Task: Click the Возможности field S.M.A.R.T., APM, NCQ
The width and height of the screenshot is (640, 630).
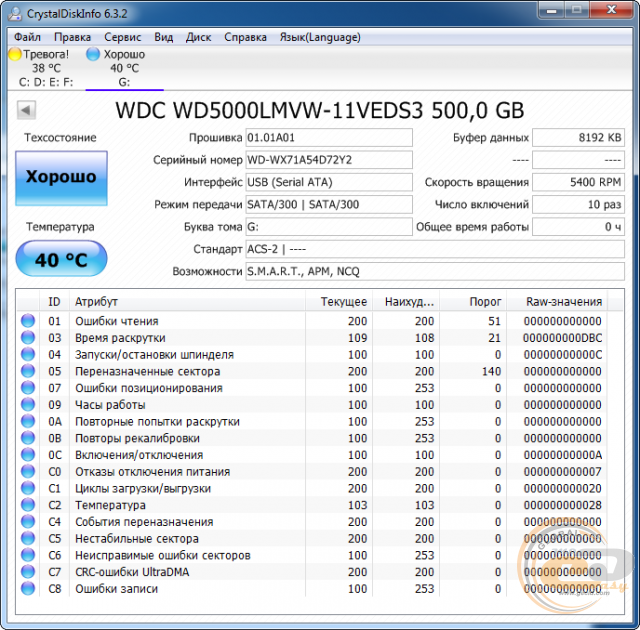Action: [435, 271]
